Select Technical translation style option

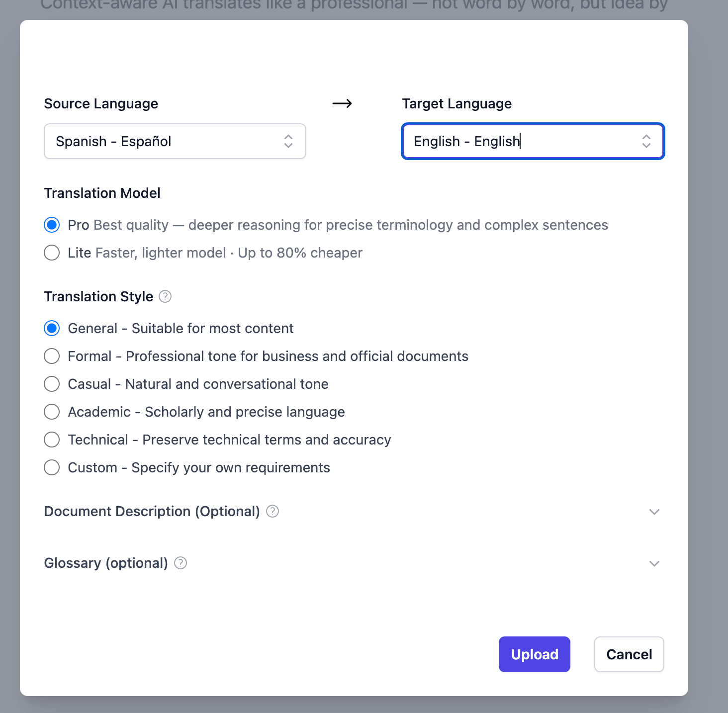[x=52, y=440]
